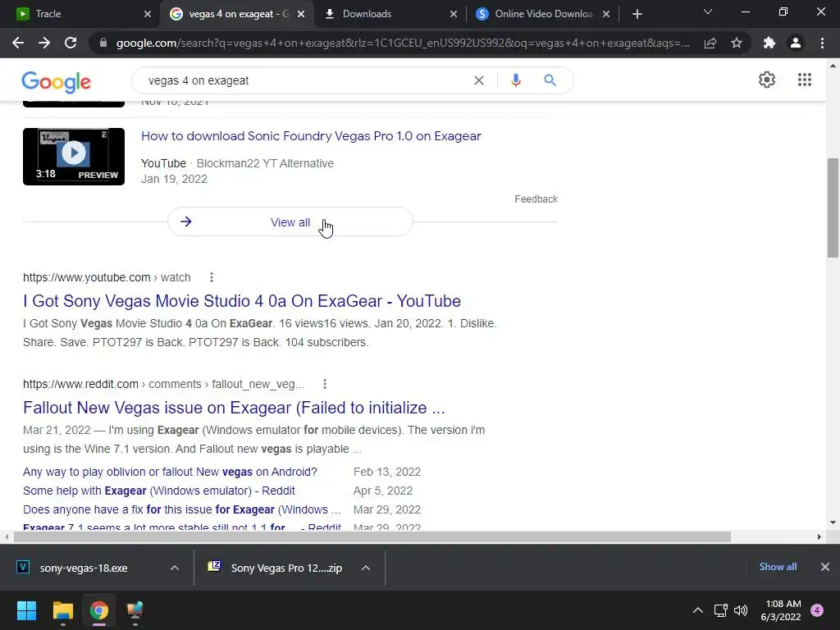The image size is (840, 630).
Task: Close the vegas 4 on exageat tab
Action: pyautogui.click(x=301, y=14)
